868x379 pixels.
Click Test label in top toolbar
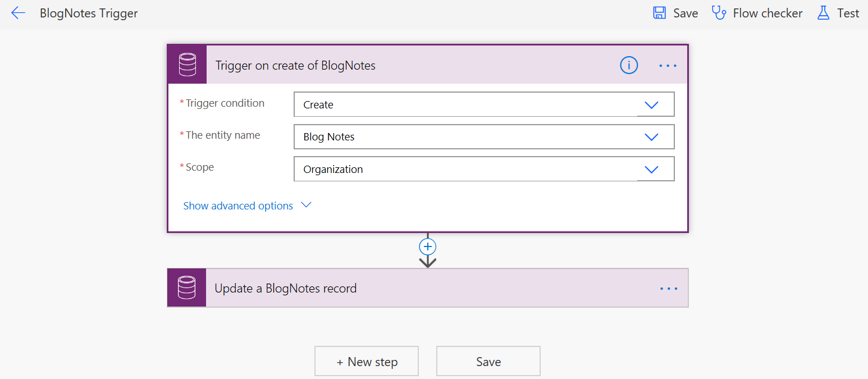[848, 13]
